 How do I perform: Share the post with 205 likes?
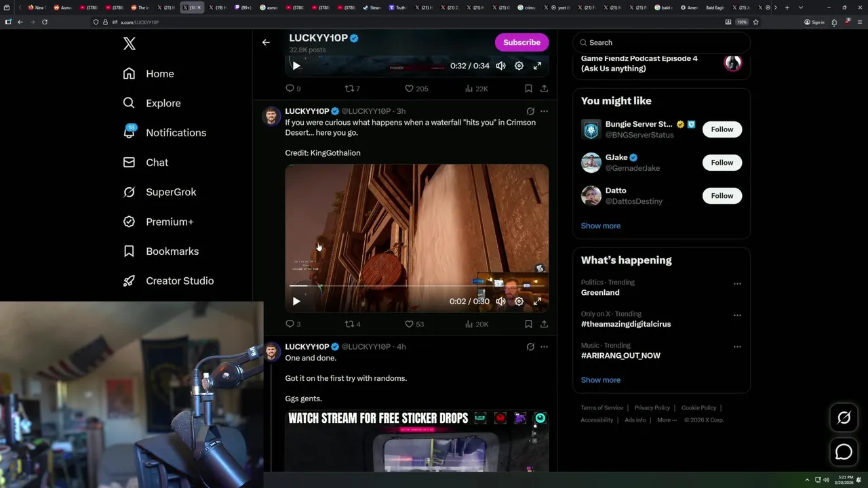click(x=544, y=89)
